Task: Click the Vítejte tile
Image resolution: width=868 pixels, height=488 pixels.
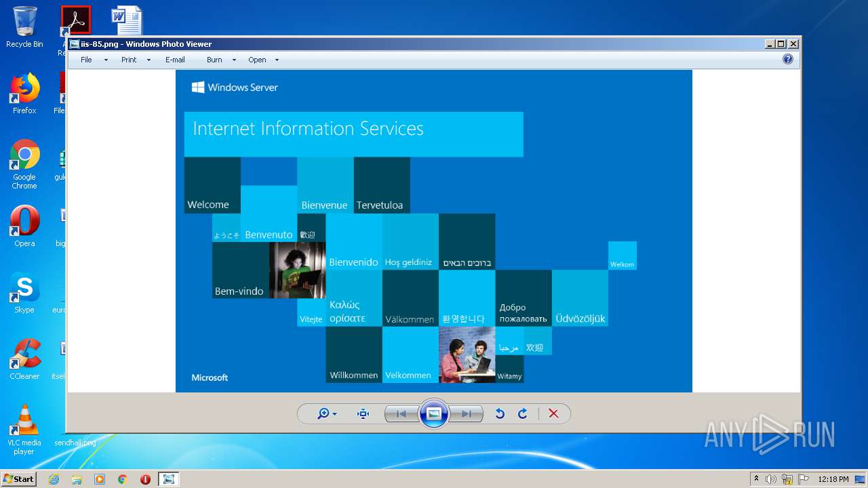Action: [311, 312]
